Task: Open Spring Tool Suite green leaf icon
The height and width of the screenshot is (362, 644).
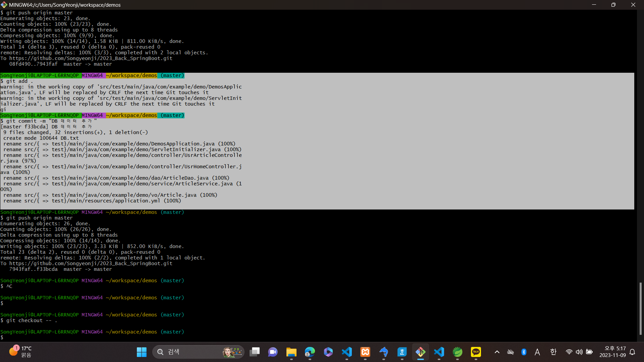Action: [x=457, y=352]
